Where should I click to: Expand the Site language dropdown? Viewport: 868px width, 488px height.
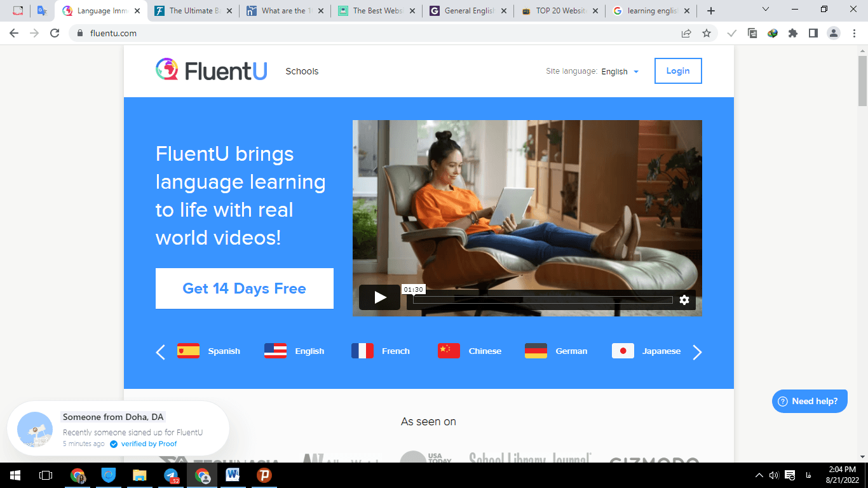(x=620, y=72)
